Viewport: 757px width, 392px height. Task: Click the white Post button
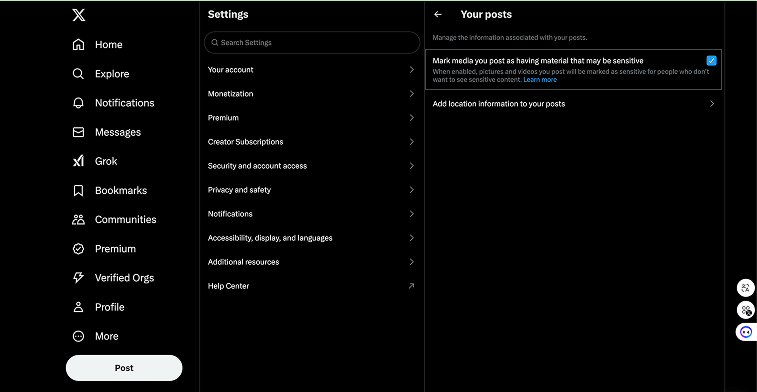(x=124, y=368)
